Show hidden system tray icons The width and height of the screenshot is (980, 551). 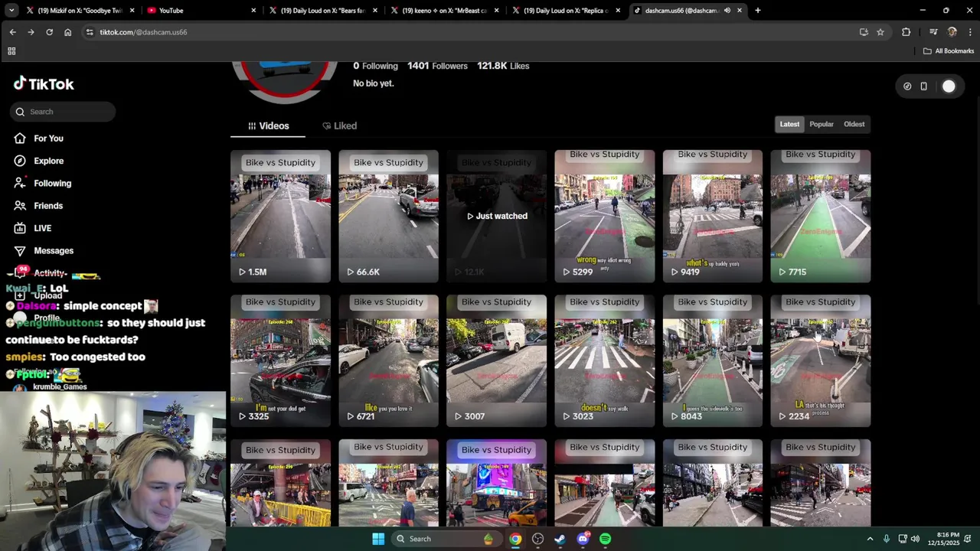pos(870,539)
